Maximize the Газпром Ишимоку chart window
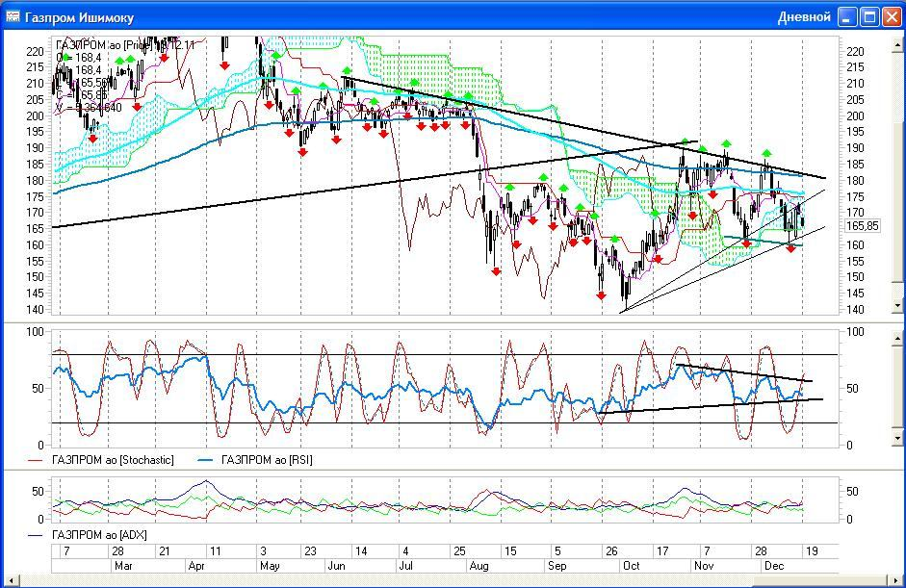Viewport: 906px width, 588px height. click(x=869, y=16)
